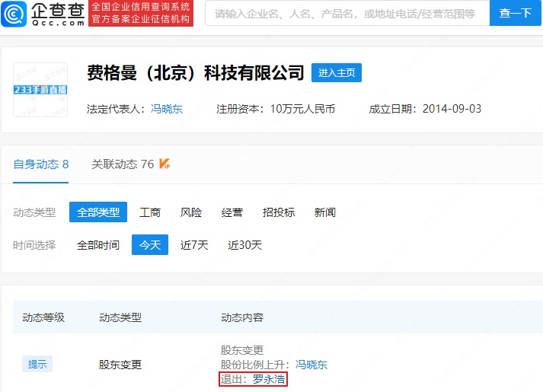Click the VIP badge icon
The image size is (543, 392).
(x=164, y=164)
